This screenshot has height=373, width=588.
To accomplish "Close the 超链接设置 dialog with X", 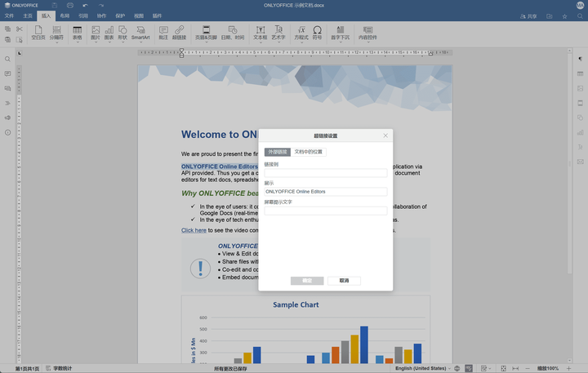I will (x=385, y=135).
